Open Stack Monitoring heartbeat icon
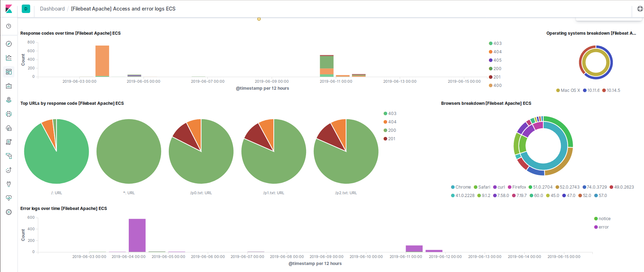644x272 pixels. 9,198
